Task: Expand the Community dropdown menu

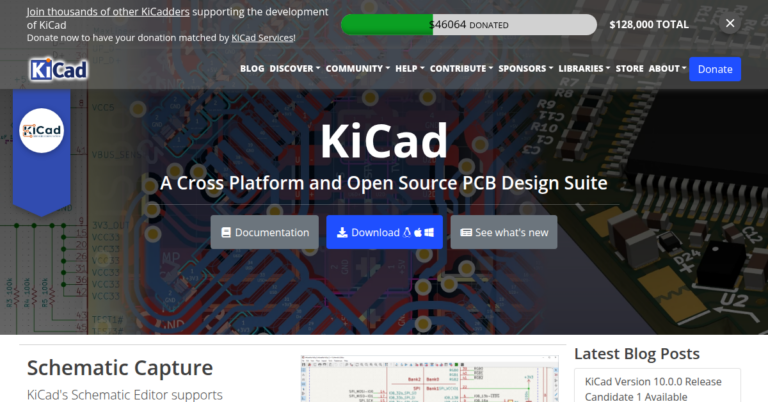Action: [x=358, y=69]
